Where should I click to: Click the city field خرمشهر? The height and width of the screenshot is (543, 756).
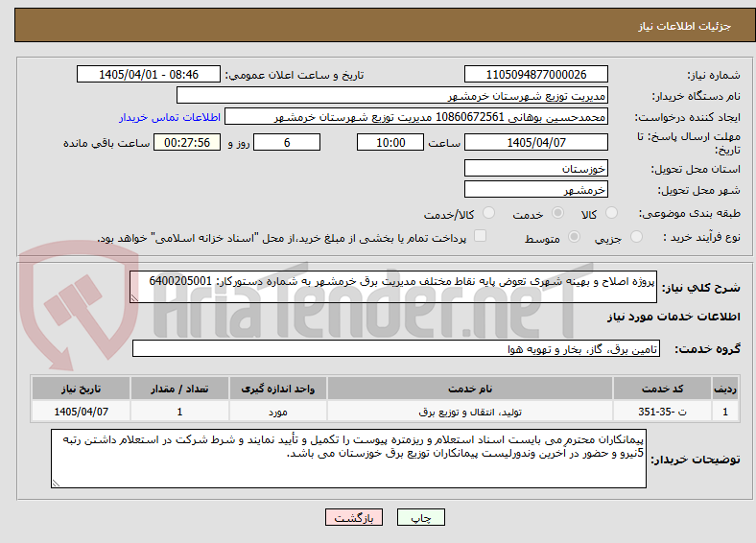tap(536, 189)
